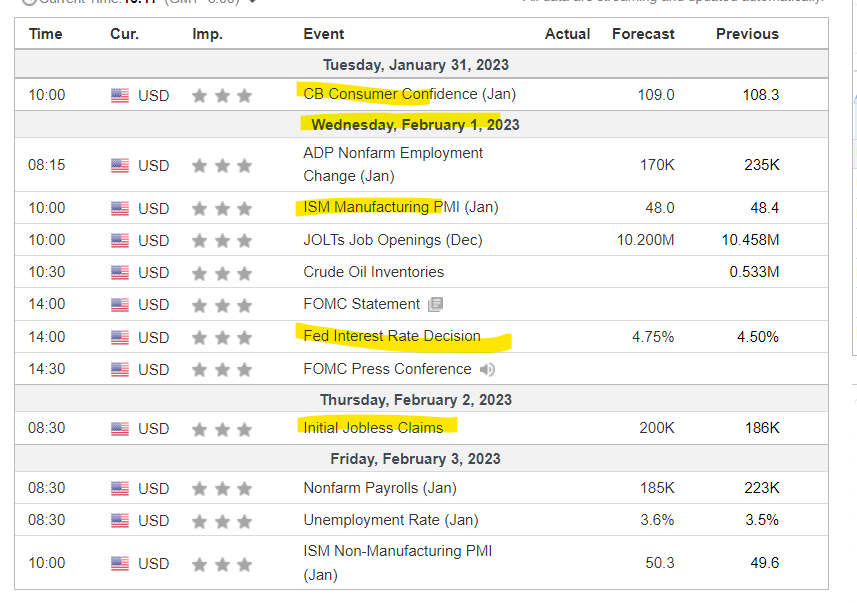This screenshot has height=603, width=857.
Task: Click the 10.458M previous value
Action: pos(750,240)
